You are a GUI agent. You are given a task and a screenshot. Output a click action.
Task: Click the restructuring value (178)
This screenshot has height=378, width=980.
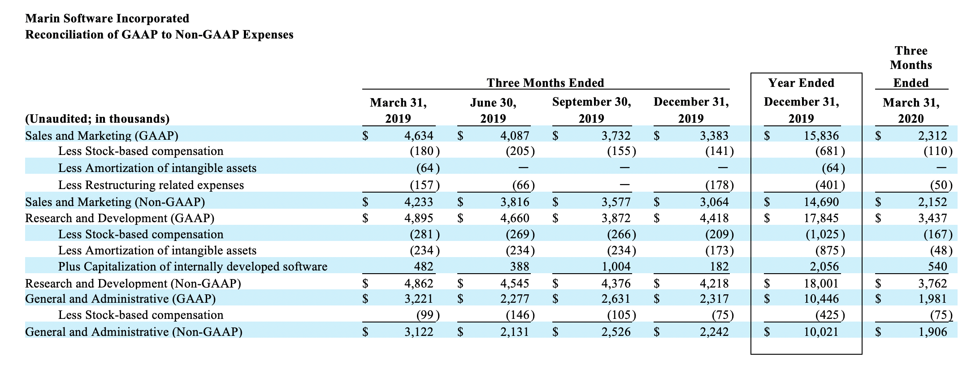[x=720, y=185]
